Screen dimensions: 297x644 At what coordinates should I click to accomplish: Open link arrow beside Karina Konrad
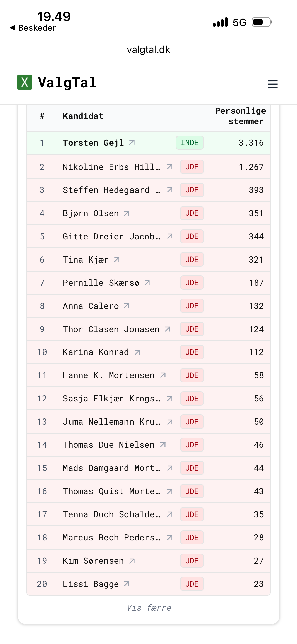[137, 352]
